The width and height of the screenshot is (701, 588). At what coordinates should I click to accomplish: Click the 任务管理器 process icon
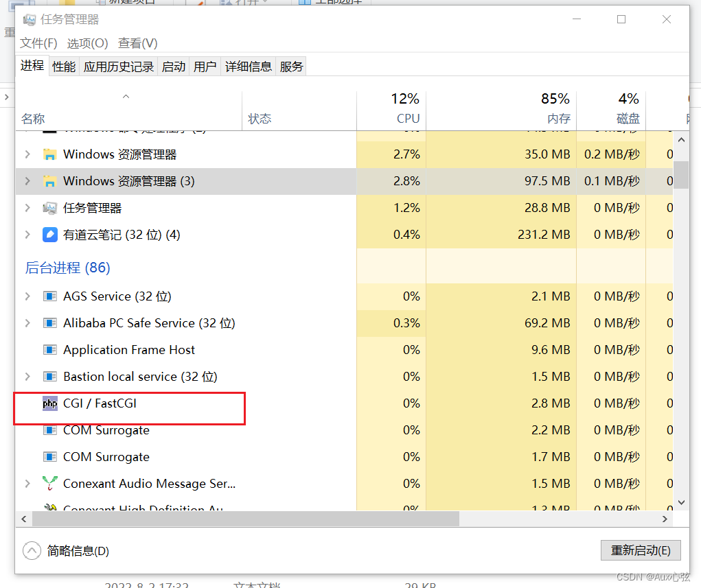pos(49,208)
